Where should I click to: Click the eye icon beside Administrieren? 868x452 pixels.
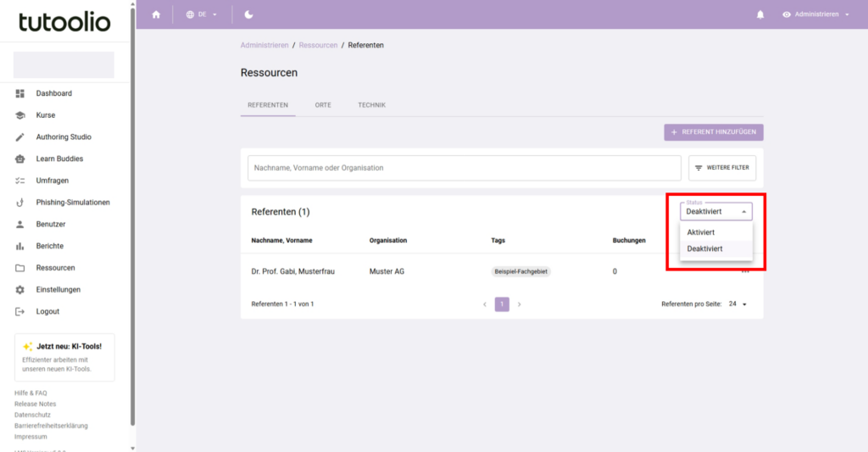tap(786, 14)
